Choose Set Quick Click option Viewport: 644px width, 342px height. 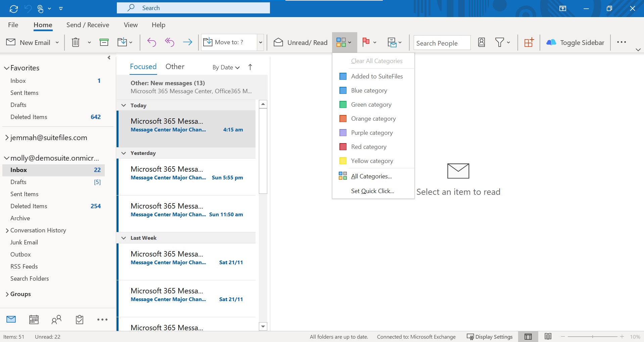pos(372,191)
